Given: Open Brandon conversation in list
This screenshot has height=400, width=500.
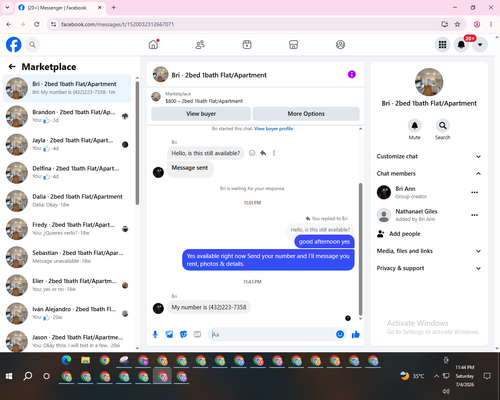Looking at the screenshot, I should (67, 116).
